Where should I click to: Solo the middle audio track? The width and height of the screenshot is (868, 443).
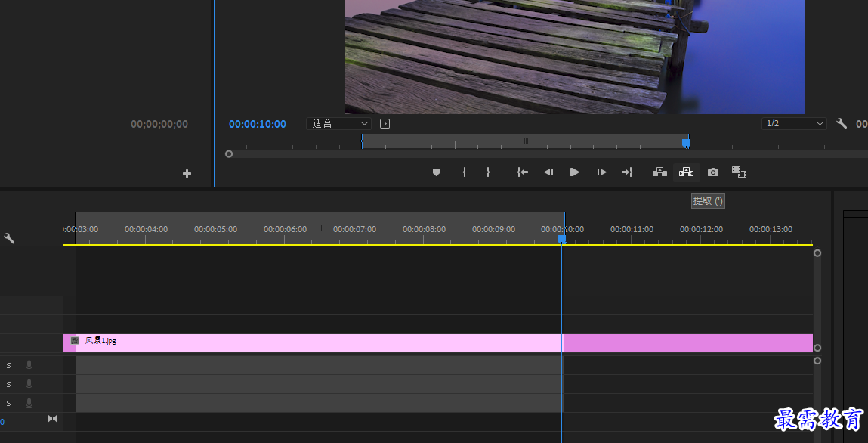[x=8, y=384]
